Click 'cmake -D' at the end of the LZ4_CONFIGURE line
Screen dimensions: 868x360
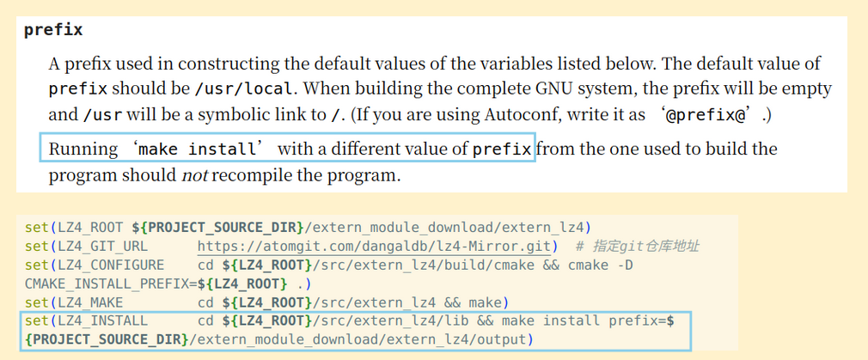[x=600, y=265]
